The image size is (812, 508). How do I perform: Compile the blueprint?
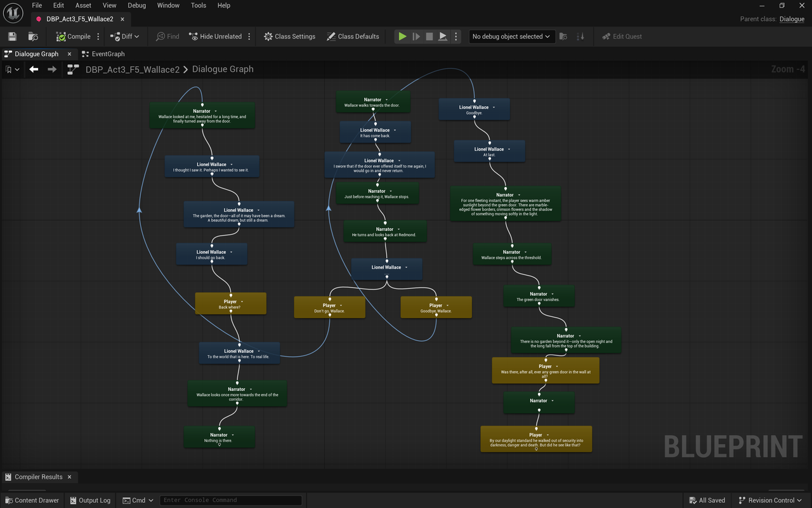click(x=74, y=36)
